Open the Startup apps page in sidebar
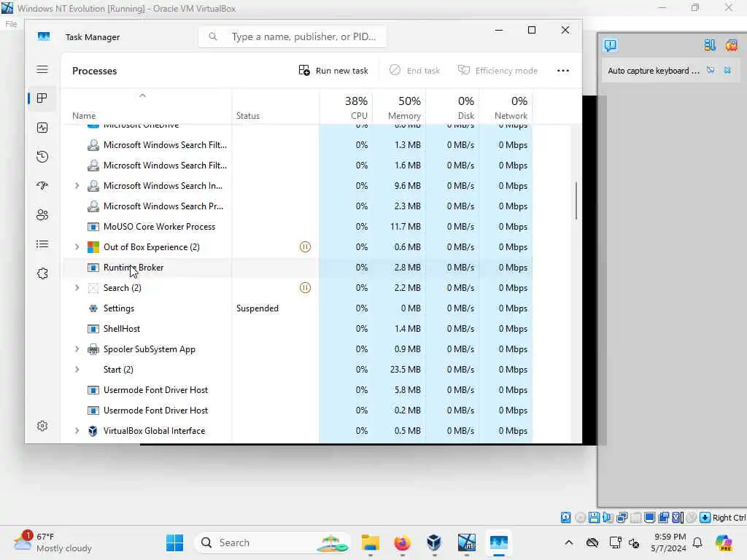 42,186
